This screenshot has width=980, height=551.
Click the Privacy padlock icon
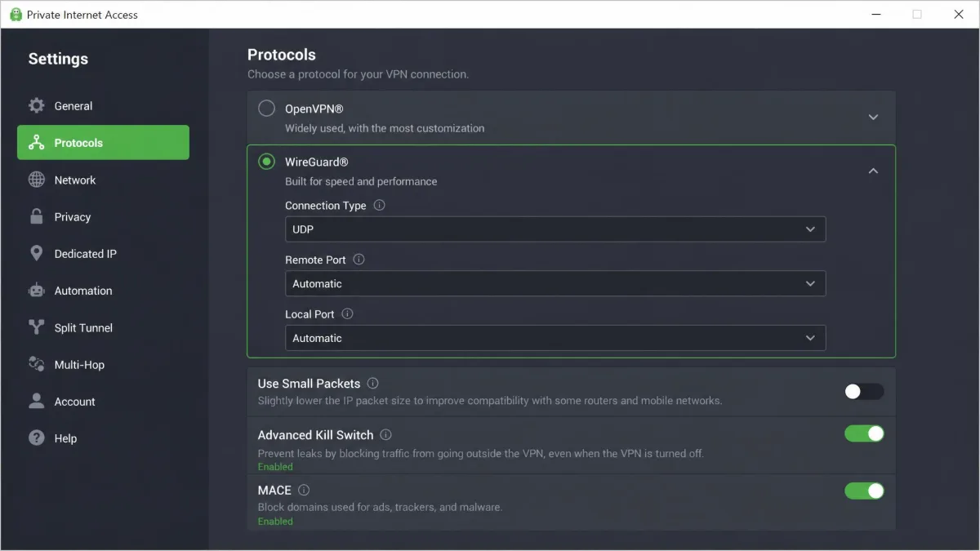point(37,216)
